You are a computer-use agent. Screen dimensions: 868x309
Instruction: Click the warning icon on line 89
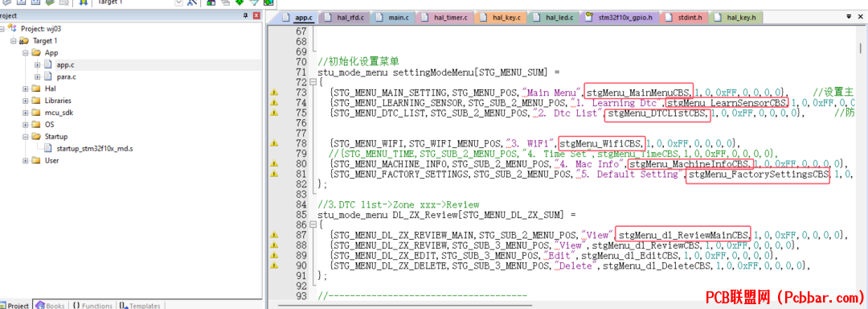273,255
